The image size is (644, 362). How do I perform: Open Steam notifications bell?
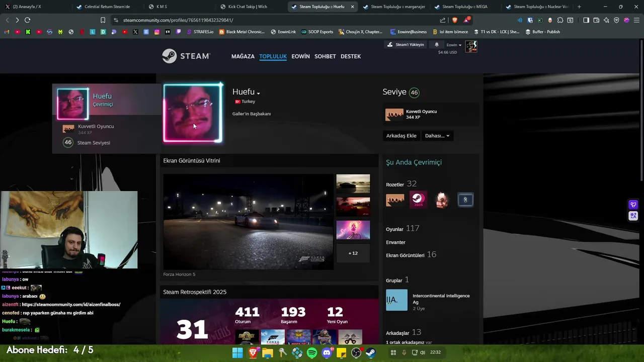point(436,45)
